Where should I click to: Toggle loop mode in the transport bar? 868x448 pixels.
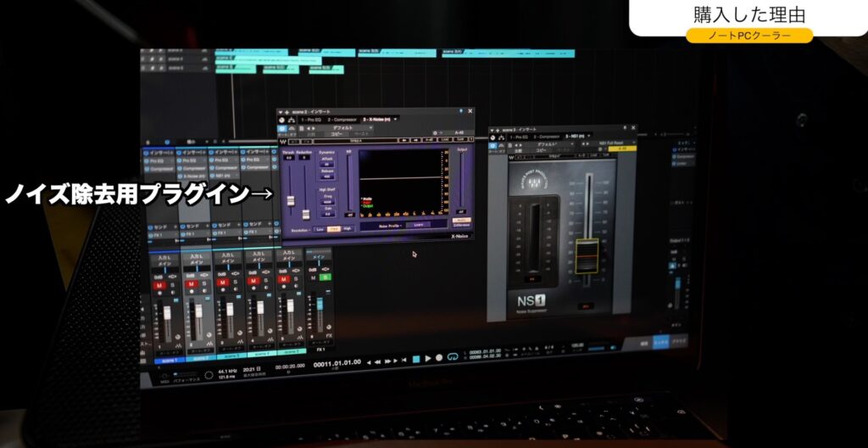(453, 357)
